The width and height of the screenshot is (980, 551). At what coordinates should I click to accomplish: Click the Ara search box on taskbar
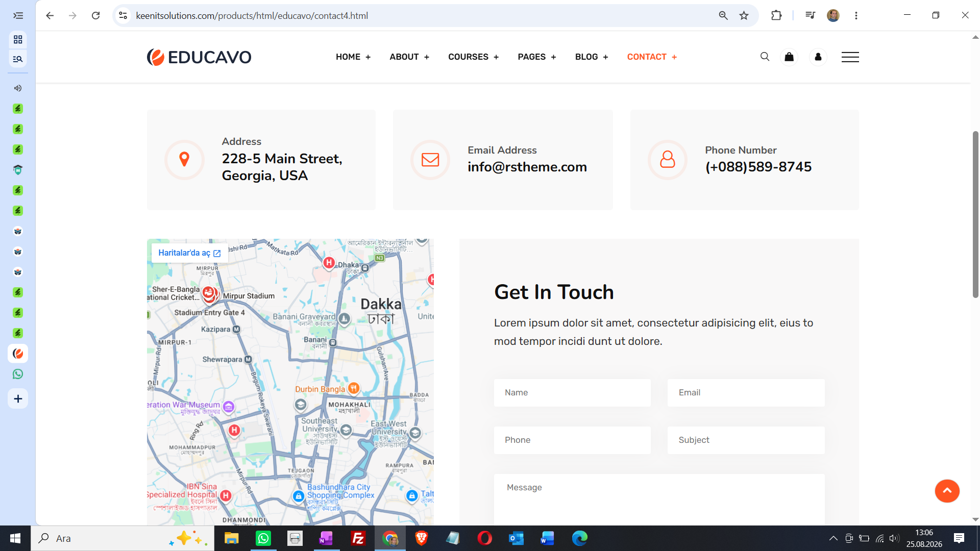click(122, 538)
